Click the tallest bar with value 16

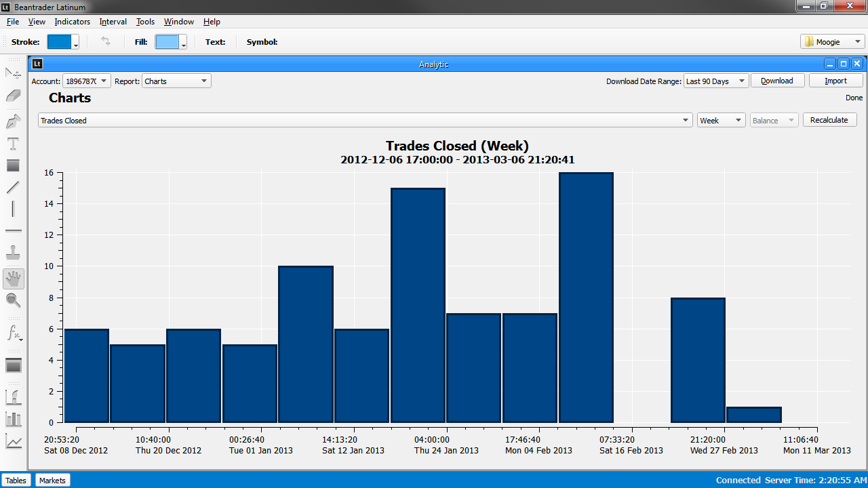pyautogui.click(x=587, y=298)
